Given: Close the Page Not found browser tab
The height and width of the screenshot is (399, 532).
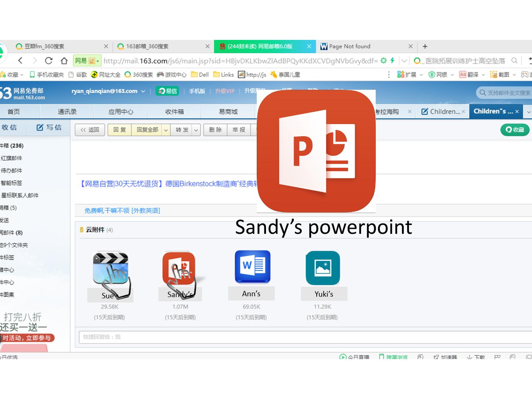Looking at the screenshot, I should click(x=410, y=46).
